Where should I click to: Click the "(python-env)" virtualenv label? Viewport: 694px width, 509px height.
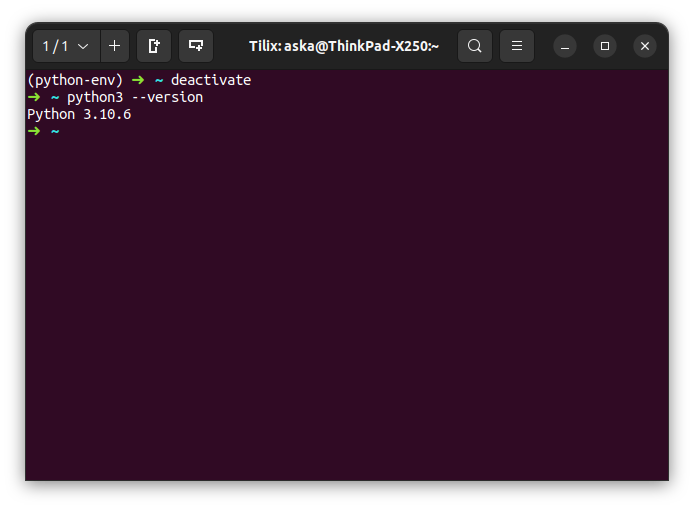75,80
